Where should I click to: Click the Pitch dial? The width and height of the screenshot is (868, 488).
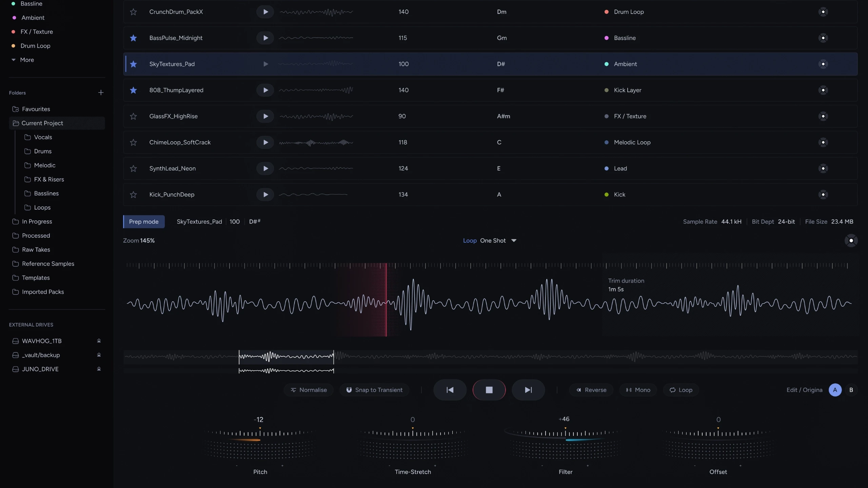(260, 444)
